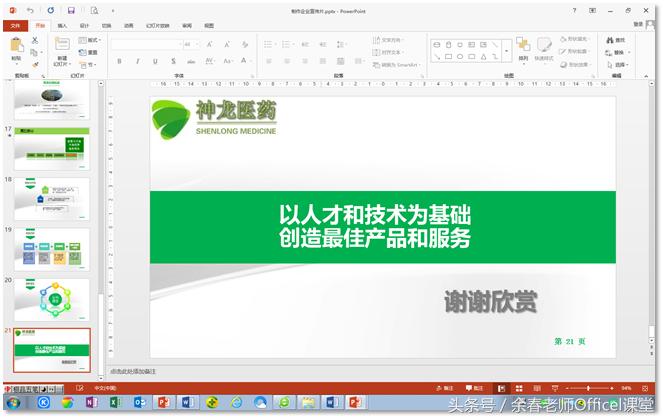Switch to the Transitions ribbon tab
Image resolution: width=664 pixels, height=419 pixels.
click(x=106, y=26)
